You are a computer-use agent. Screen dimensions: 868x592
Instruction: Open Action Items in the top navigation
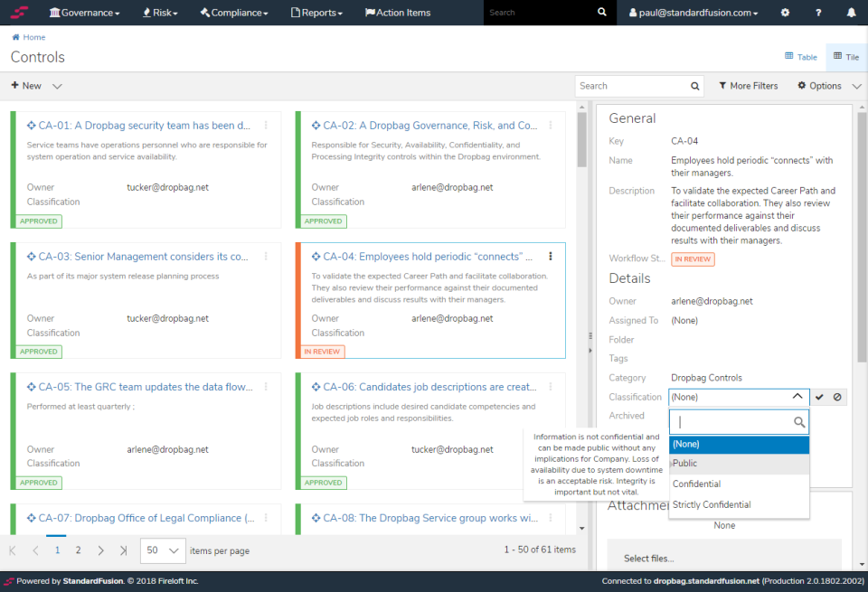point(398,12)
